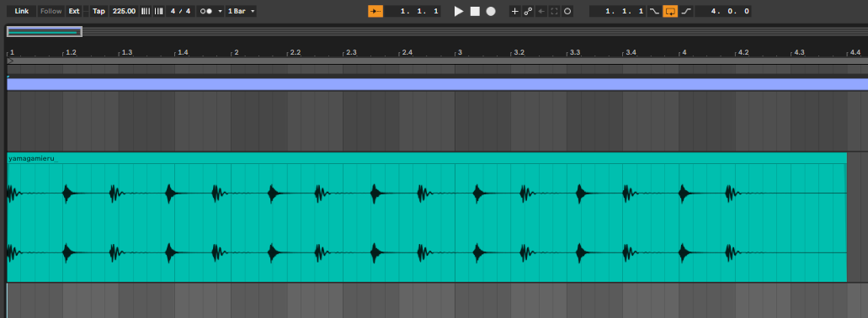Select the 225.00 tempo field
The height and width of the screenshot is (318, 868).
(x=124, y=11)
